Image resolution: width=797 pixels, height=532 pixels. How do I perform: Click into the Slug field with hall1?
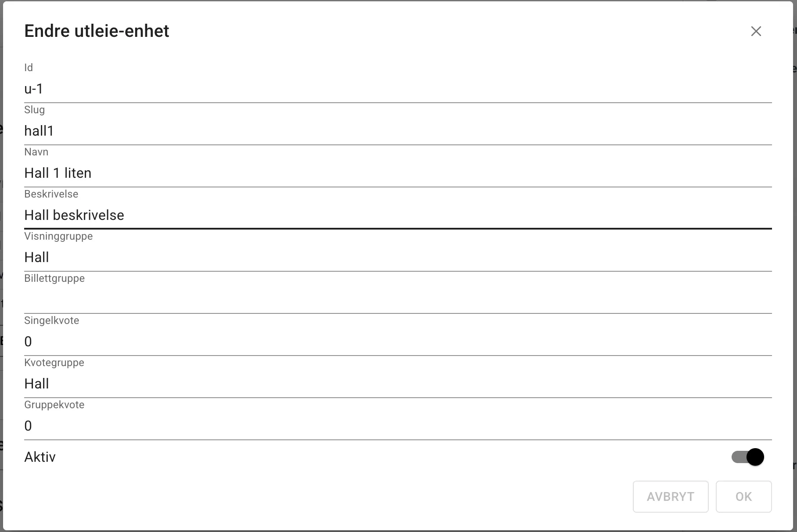click(398, 131)
